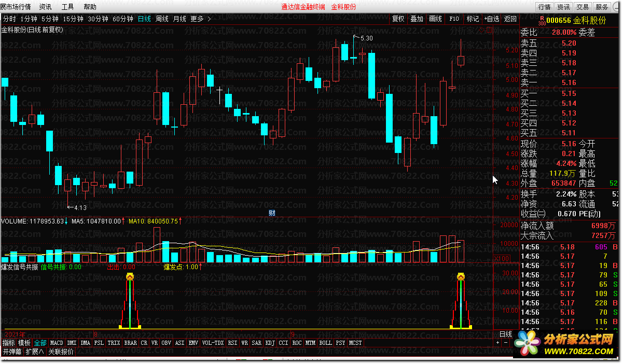The image size is (623, 364).
Task: Click the 更多 expander arrow
Action: tap(209, 19)
